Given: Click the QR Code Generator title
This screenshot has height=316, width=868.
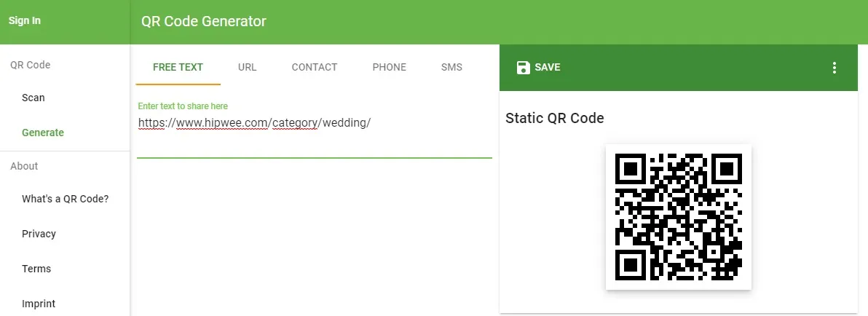Looking at the screenshot, I should point(204,21).
